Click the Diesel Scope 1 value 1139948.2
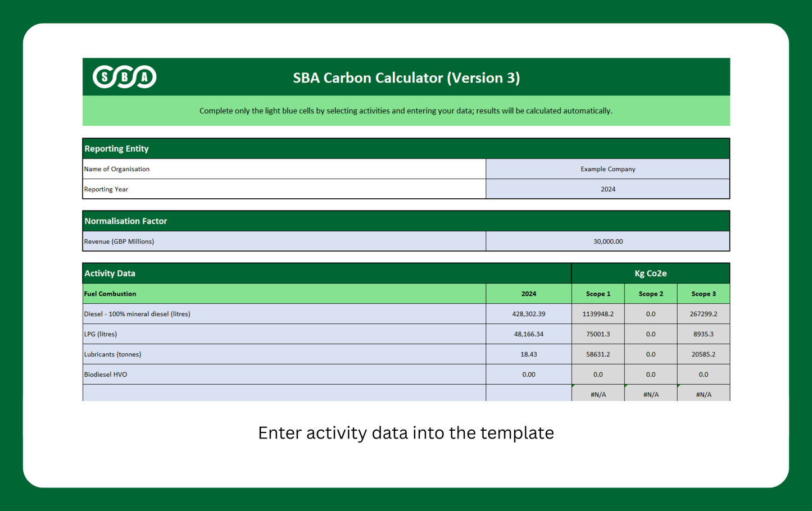The width and height of the screenshot is (812, 511). click(598, 314)
